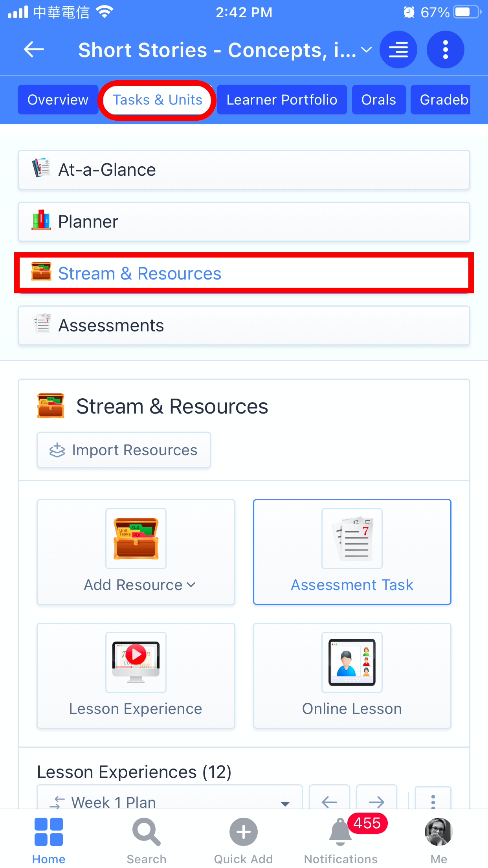Screen dimensions: 488x868
Task: Switch to the Learner Portfolio tab
Action: click(x=282, y=100)
